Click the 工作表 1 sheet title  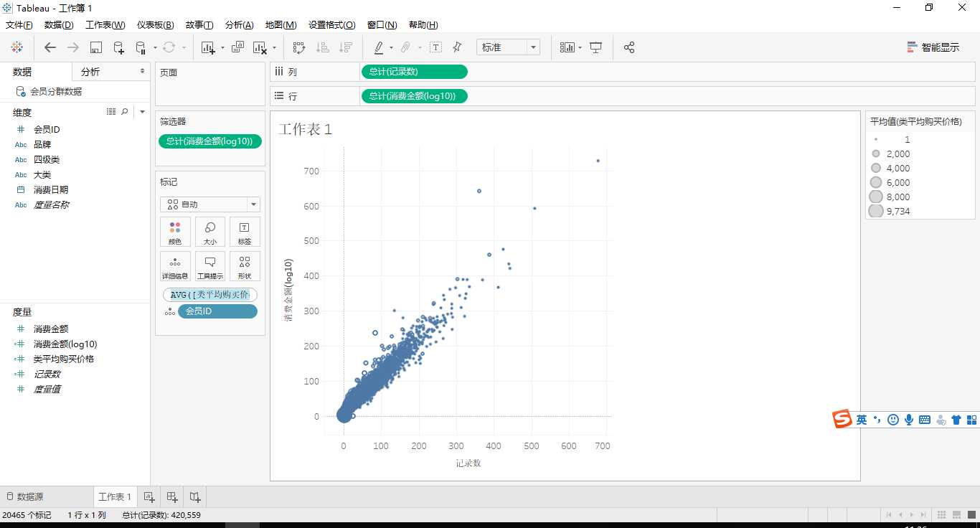click(x=305, y=130)
